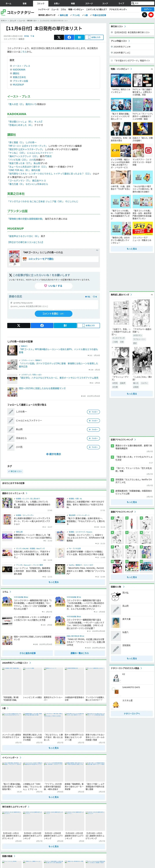
Task: Click もっと見る under 特集・インタビュー
Action: coord(132,249)
